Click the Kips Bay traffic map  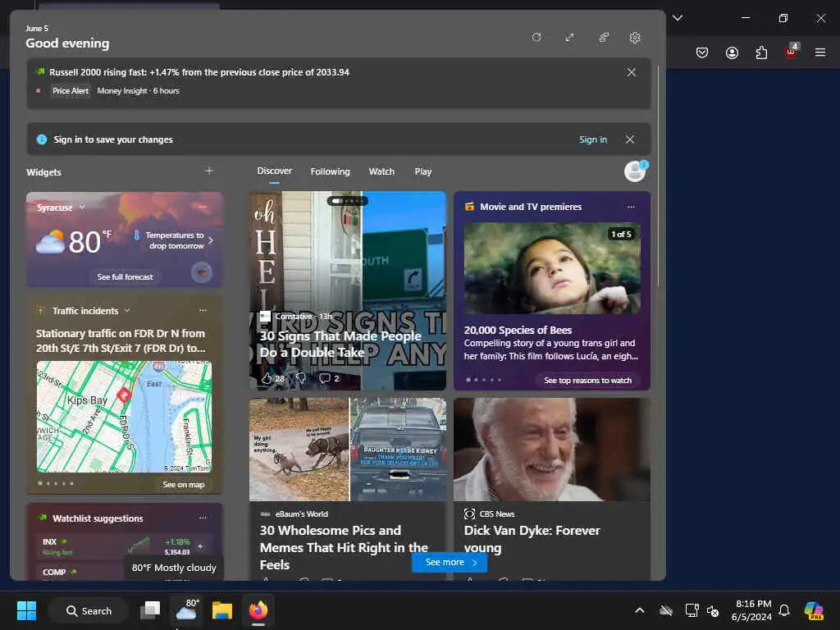(125, 417)
